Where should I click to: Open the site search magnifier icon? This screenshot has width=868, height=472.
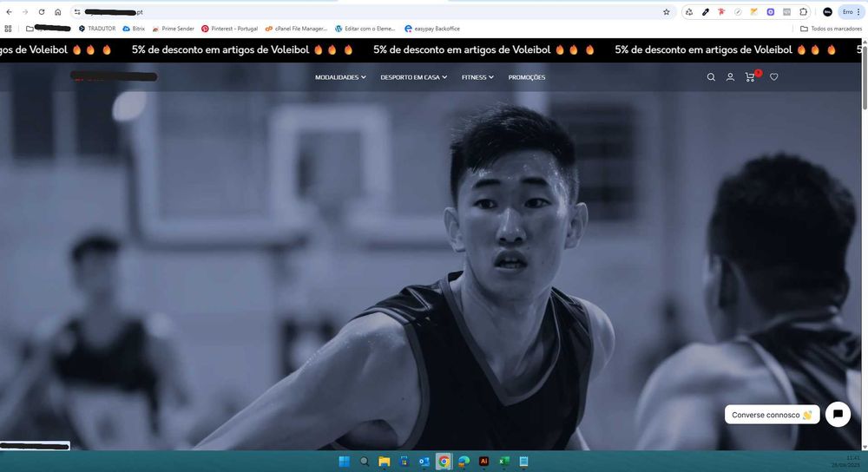coord(711,77)
